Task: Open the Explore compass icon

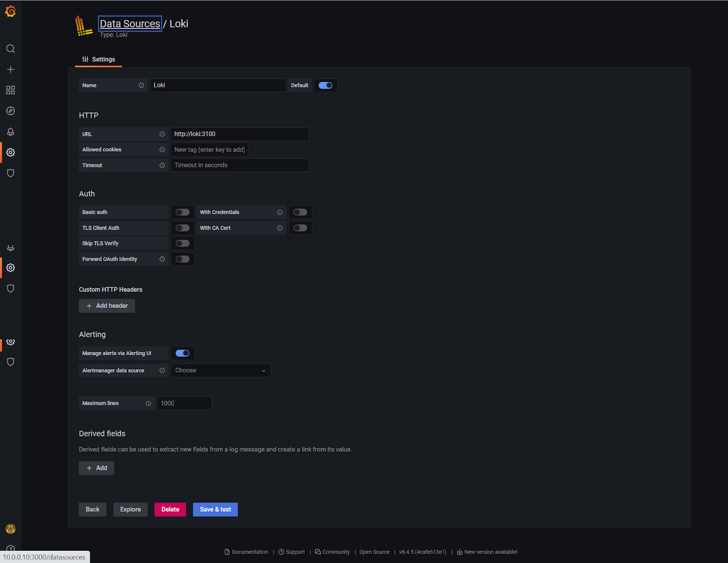Action: pyautogui.click(x=10, y=111)
